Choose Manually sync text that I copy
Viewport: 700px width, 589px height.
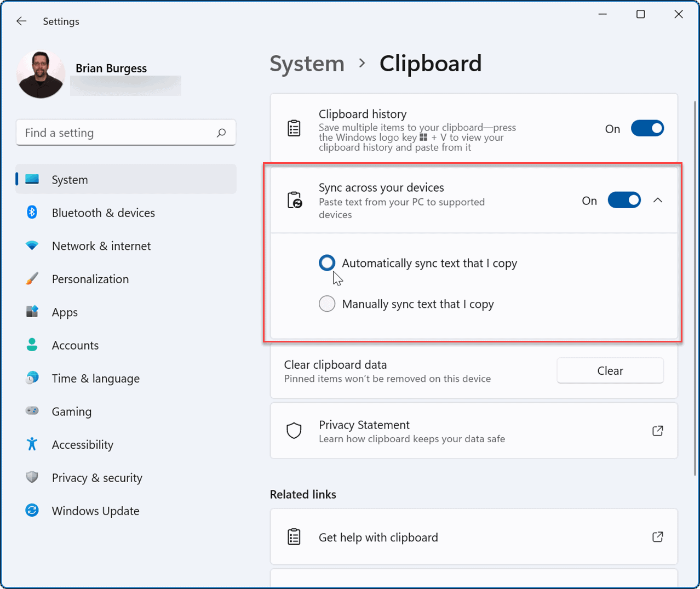[x=327, y=304]
